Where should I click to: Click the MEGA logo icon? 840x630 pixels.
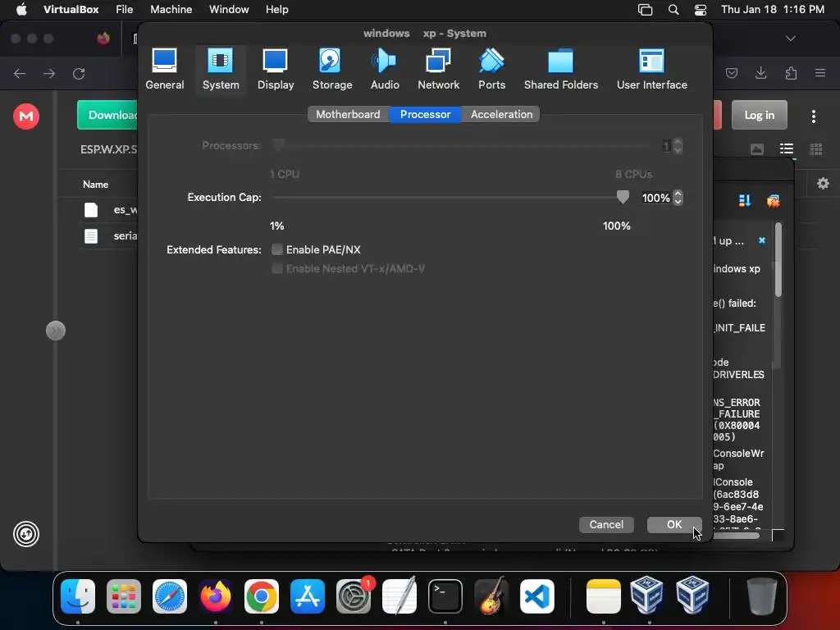pos(26,116)
